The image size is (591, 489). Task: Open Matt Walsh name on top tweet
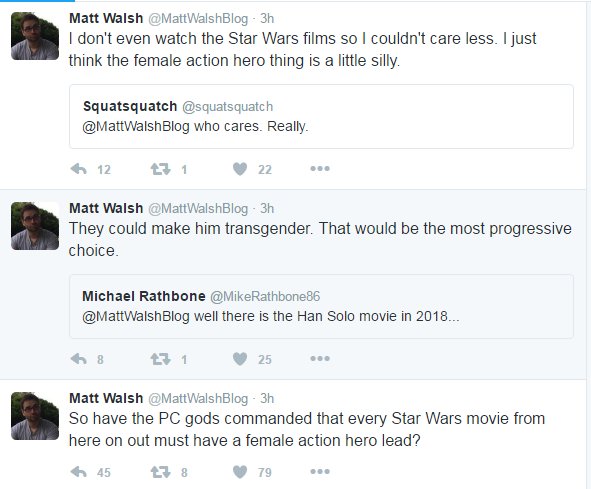coord(106,18)
